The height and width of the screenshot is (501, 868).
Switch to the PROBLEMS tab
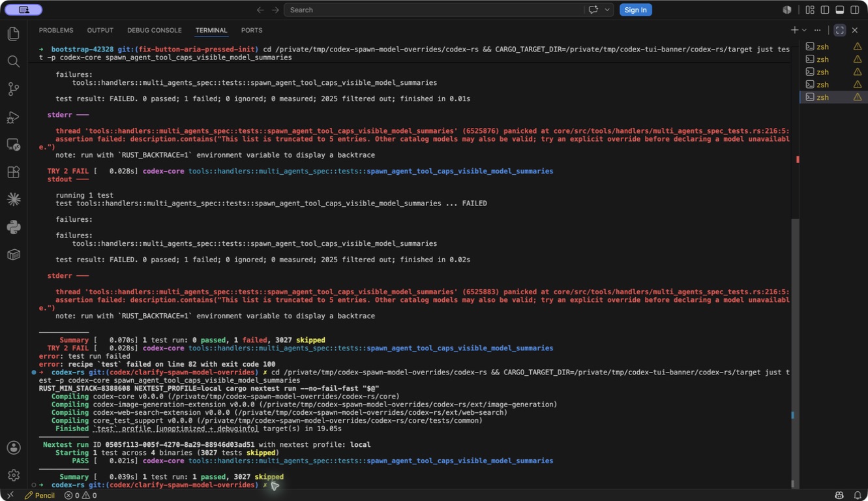[56, 30]
